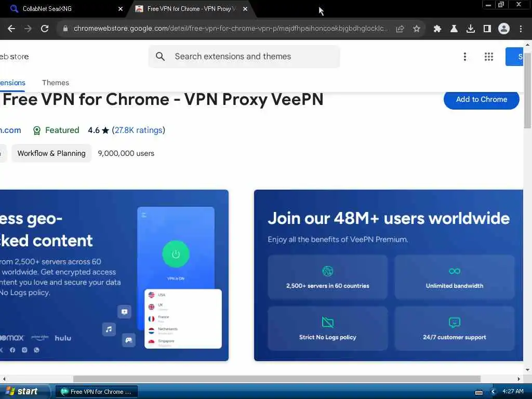Go back with the browser back arrow
Image resolution: width=532 pixels, height=399 pixels.
11,29
